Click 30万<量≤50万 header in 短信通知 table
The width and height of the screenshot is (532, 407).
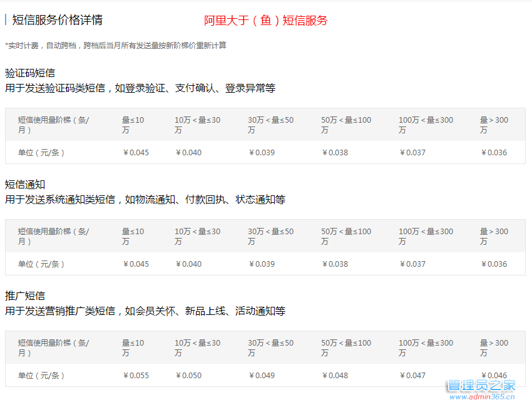(x=271, y=236)
